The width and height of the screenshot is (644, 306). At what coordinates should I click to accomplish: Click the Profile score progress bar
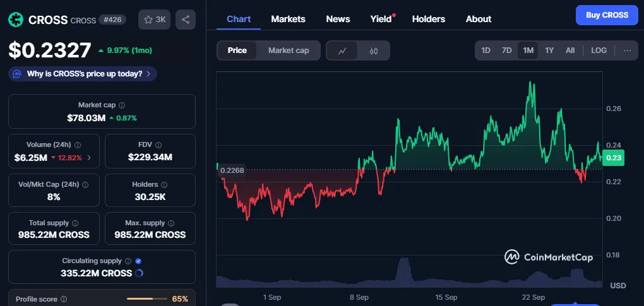pyautogui.click(x=148, y=299)
